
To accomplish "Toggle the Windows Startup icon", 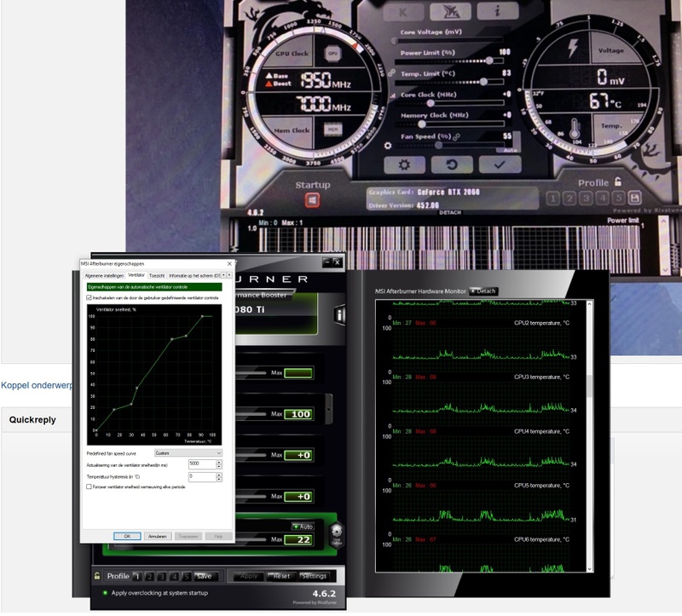I will pyautogui.click(x=312, y=200).
